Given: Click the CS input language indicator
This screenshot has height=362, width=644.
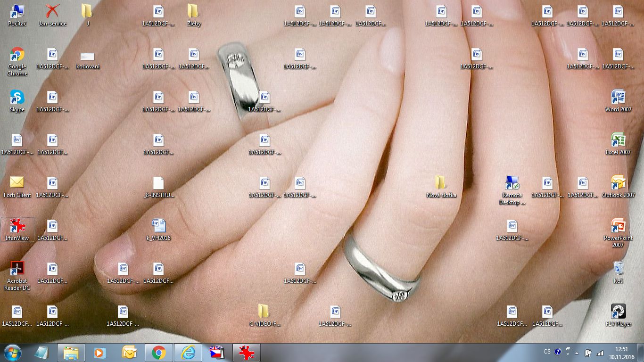Looking at the screenshot, I should pyautogui.click(x=547, y=352).
